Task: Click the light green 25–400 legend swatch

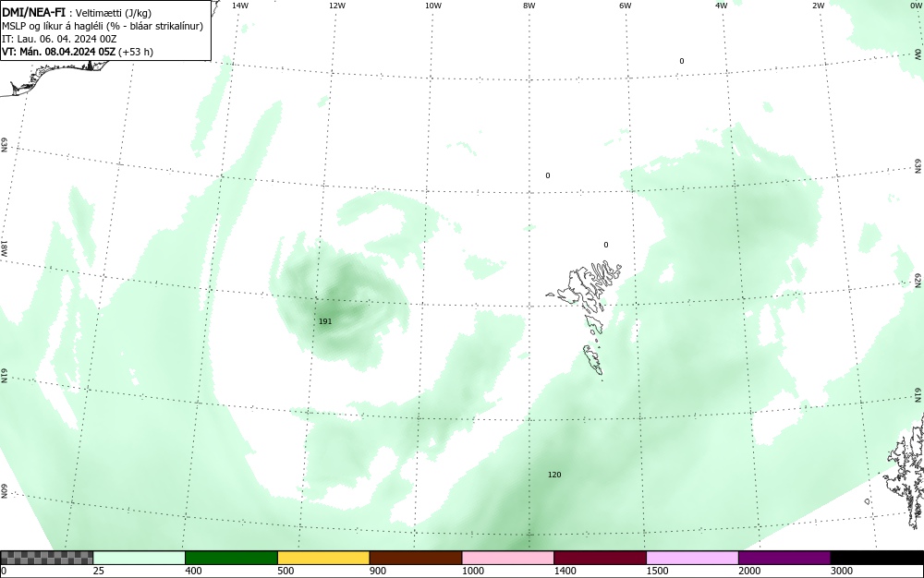Action: 140,558
